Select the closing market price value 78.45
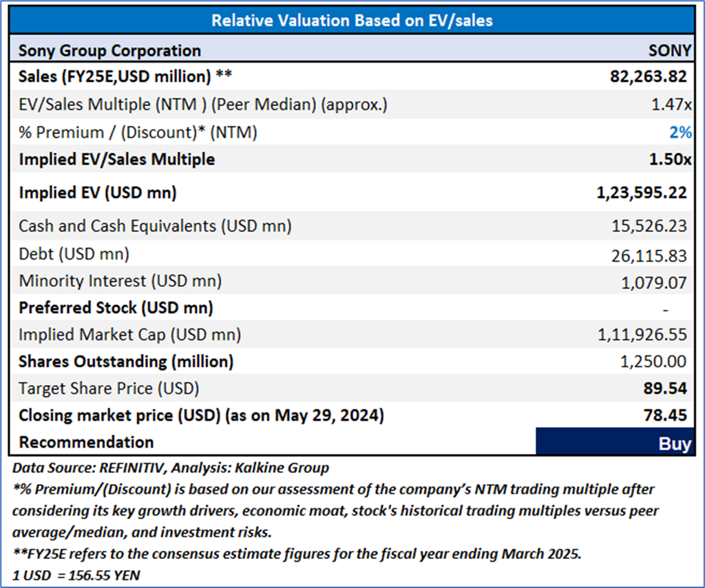The width and height of the screenshot is (705, 588). pos(667,415)
